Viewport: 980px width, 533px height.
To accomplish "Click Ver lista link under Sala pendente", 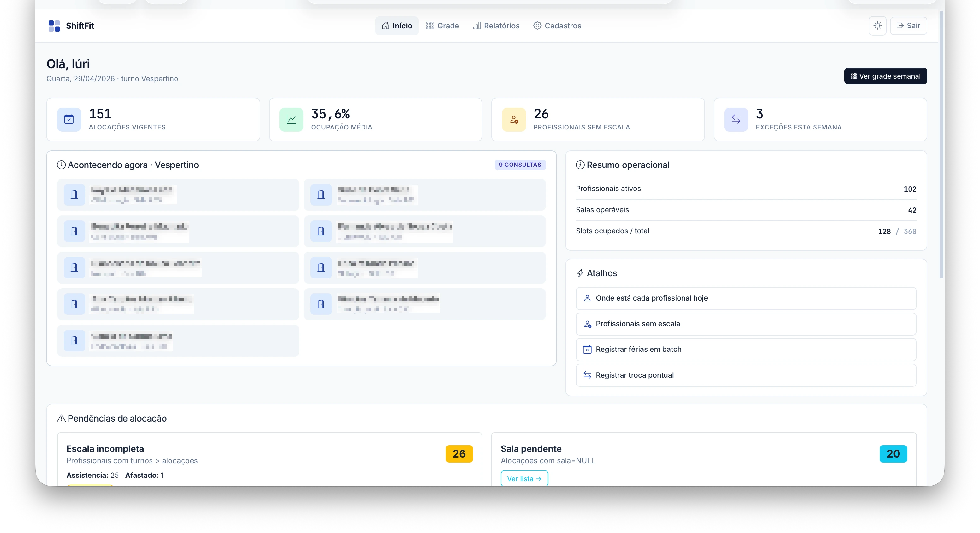I will (x=524, y=479).
